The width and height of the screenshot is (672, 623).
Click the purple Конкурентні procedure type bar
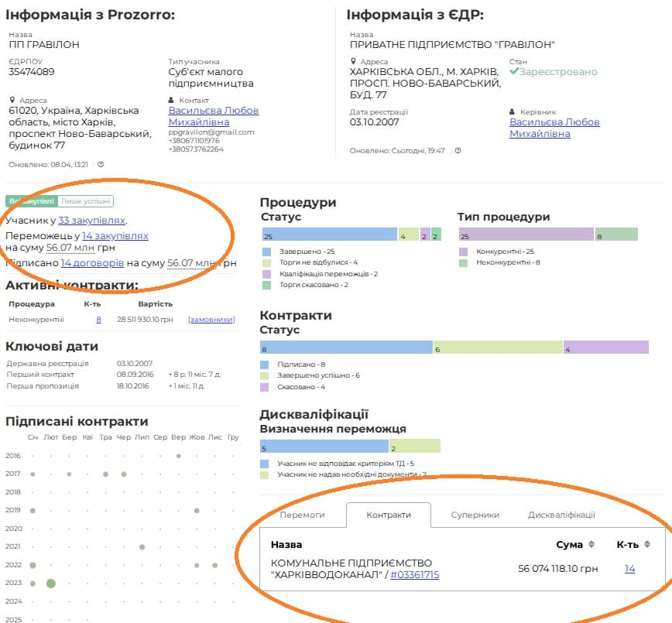click(x=526, y=234)
